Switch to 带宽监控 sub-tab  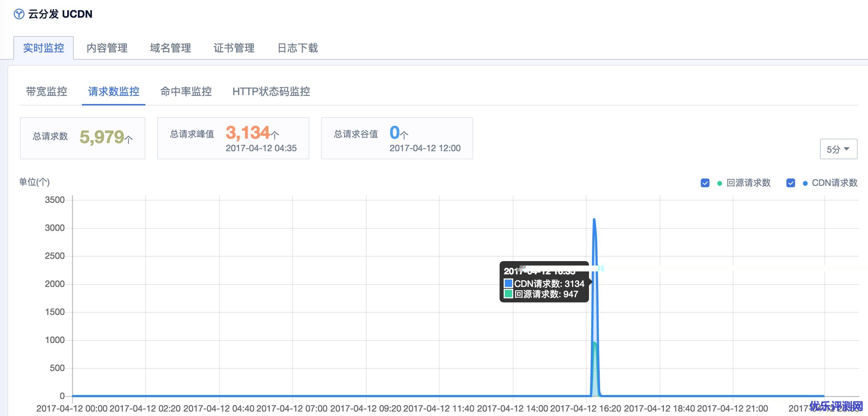[x=46, y=91]
